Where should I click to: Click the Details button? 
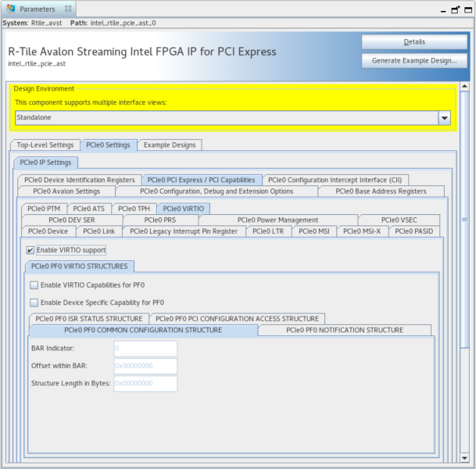pyautogui.click(x=414, y=42)
